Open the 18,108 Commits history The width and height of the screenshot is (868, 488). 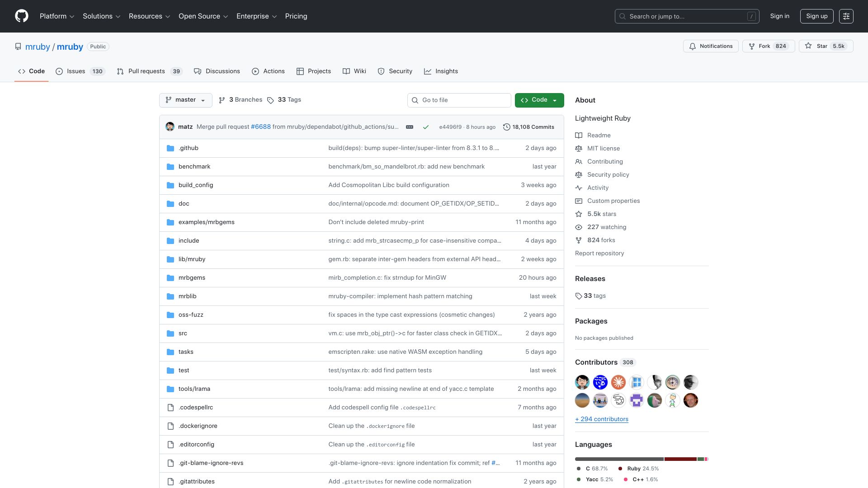(x=528, y=127)
